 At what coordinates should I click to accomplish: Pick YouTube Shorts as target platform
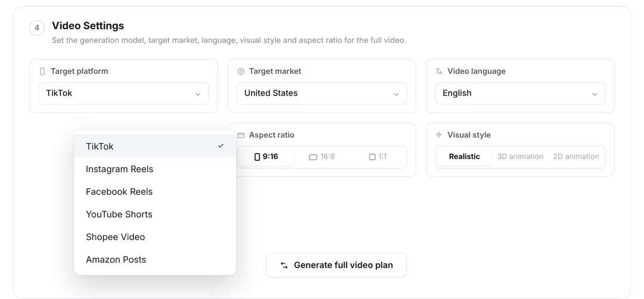tap(155, 214)
